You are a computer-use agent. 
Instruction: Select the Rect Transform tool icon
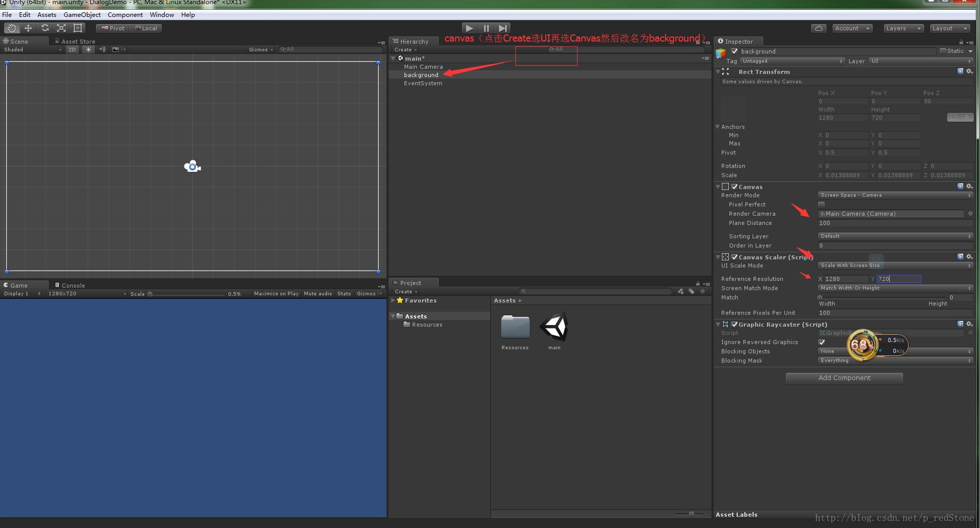tap(78, 28)
